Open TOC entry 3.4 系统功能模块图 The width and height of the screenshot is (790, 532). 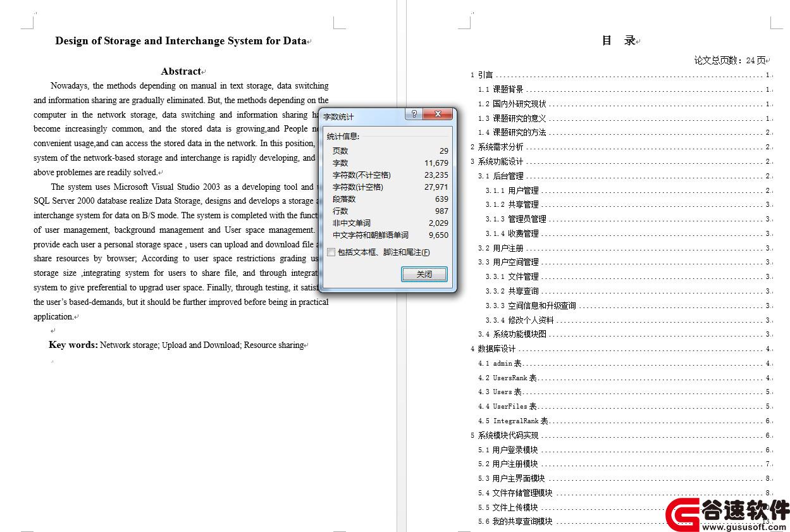point(624,334)
